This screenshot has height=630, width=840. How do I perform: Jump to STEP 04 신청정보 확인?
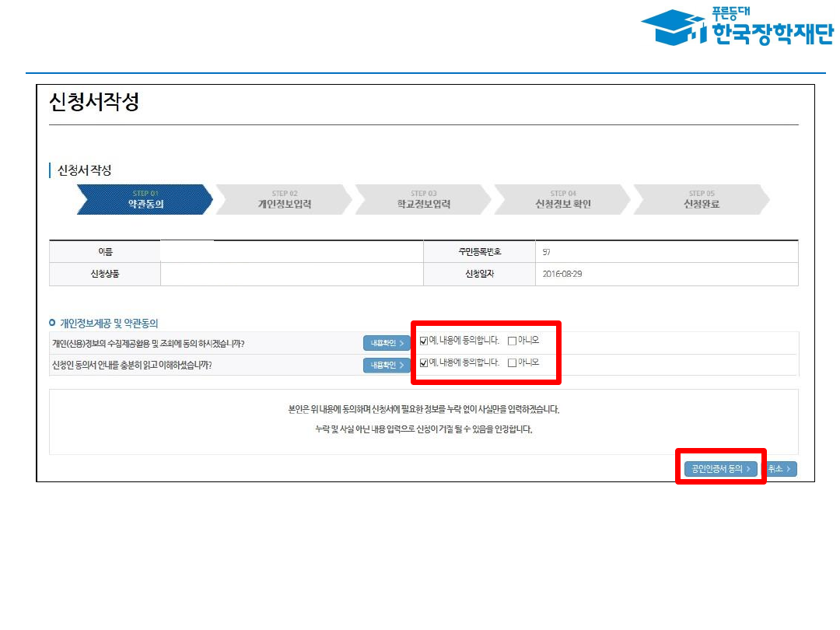(x=562, y=200)
